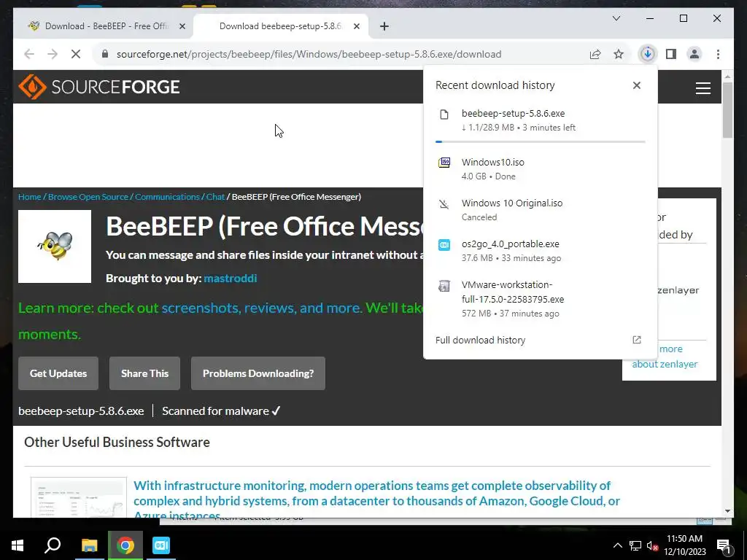Click the beebeep download progress bar

[x=541, y=142]
